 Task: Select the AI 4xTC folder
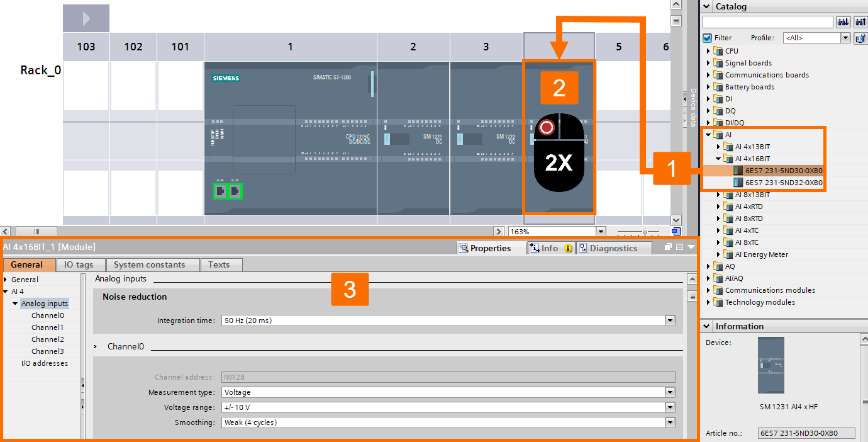747,230
